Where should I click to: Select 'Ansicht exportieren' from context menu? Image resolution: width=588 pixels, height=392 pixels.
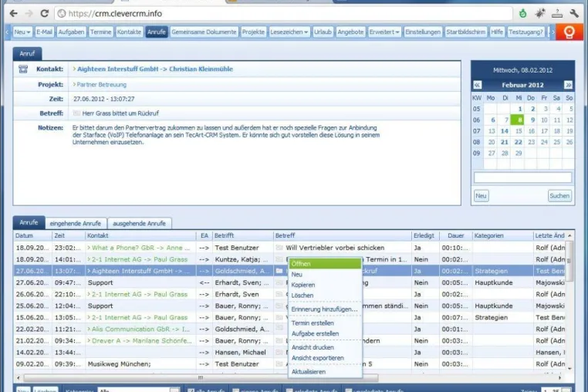(325, 358)
